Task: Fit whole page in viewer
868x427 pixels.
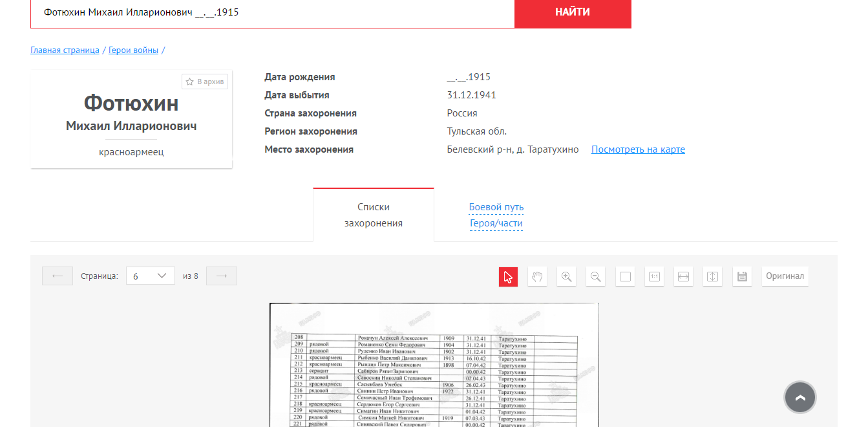Action: coord(625,277)
